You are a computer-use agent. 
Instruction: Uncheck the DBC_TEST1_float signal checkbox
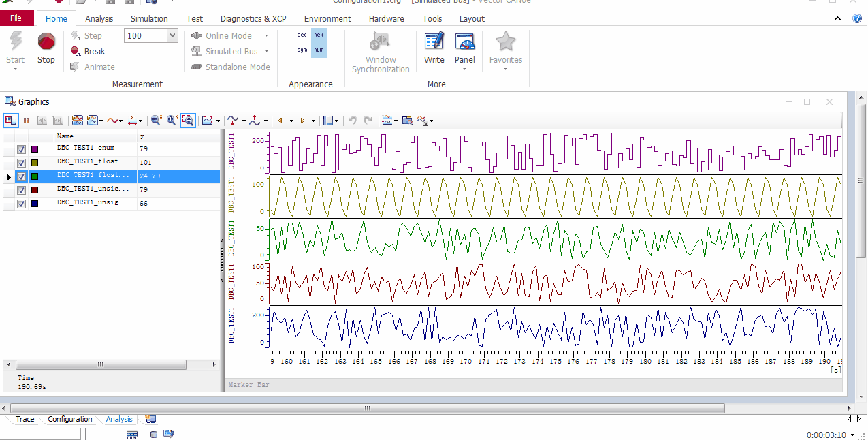(21, 163)
